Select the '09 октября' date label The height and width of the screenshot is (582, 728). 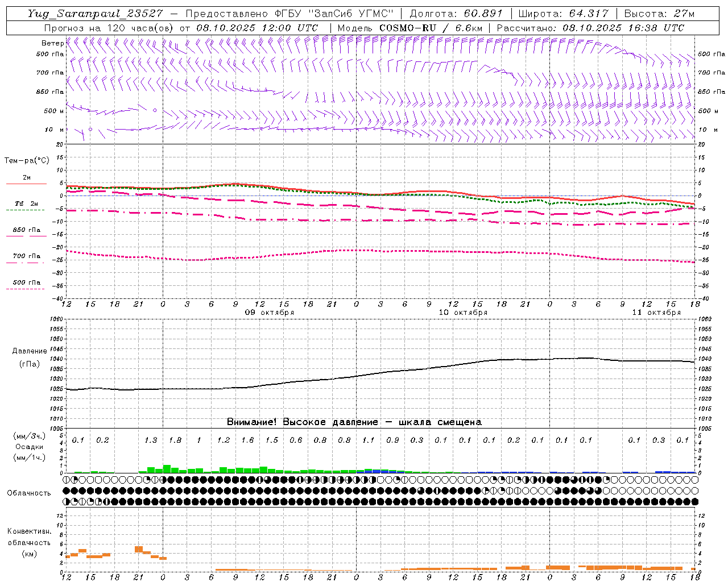[x=270, y=313]
